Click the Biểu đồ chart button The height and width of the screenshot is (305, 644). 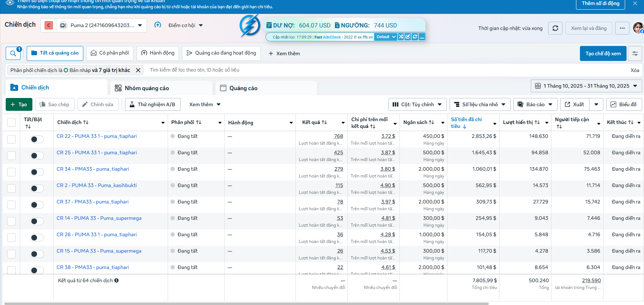tap(624, 104)
